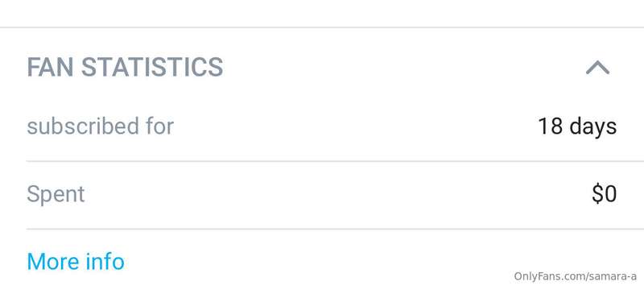Click the top divider above Fan Statistics
Image resolution: width=644 pixels, height=290 pixels.
pyautogui.click(x=322, y=27)
